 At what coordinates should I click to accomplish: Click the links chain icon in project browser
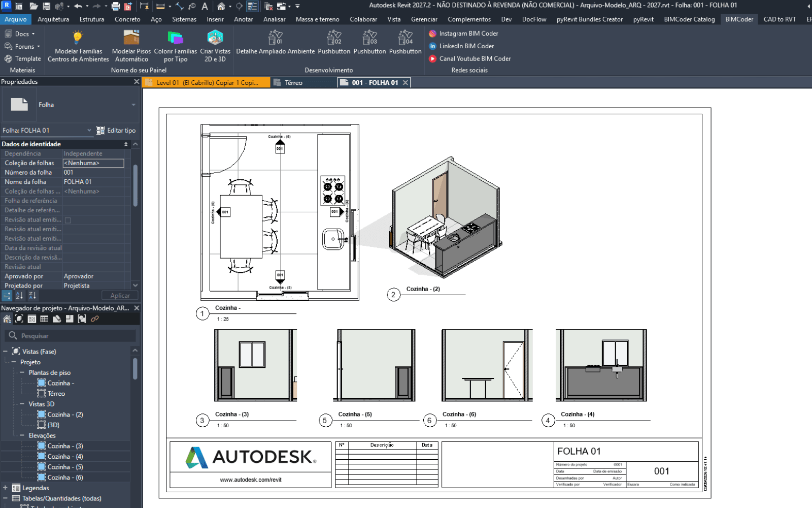click(94, 319)
